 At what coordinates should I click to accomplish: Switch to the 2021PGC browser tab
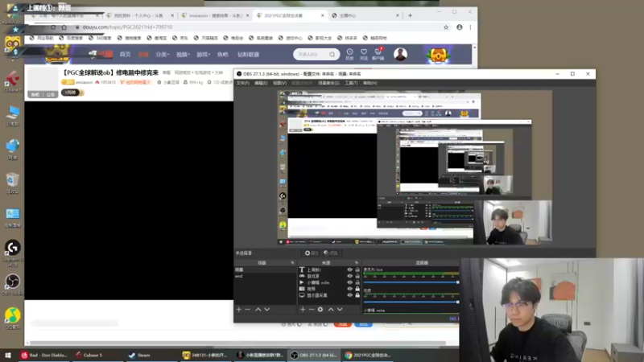(x=290, y=15)
